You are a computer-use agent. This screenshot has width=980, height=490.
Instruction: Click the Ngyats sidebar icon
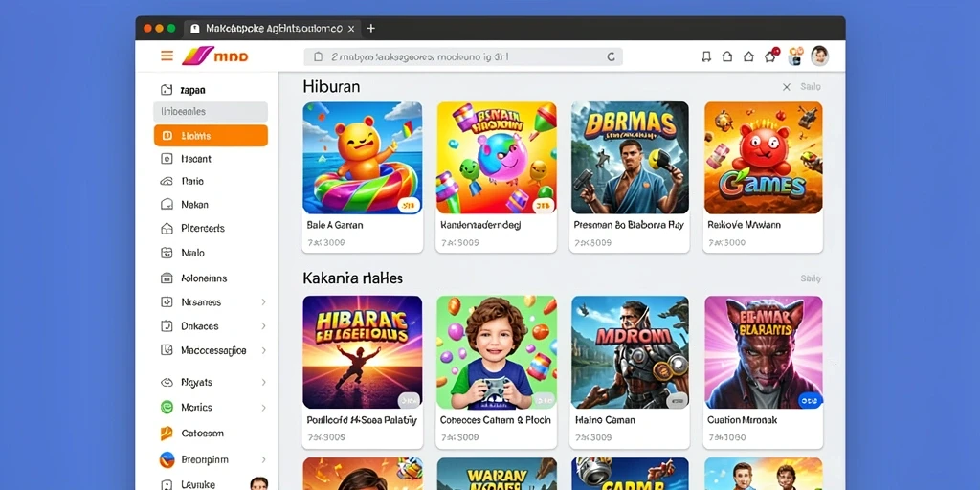tap(167, 382)
